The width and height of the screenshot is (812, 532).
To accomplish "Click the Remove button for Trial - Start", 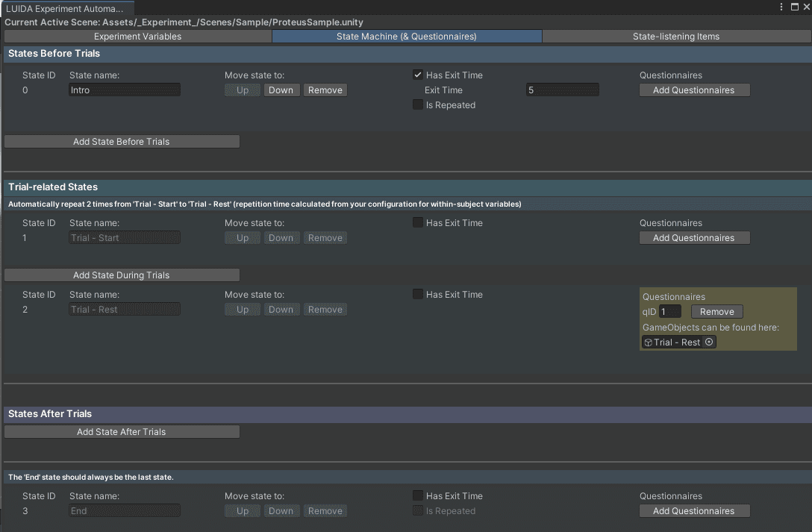I will click(x=325, y=237).
